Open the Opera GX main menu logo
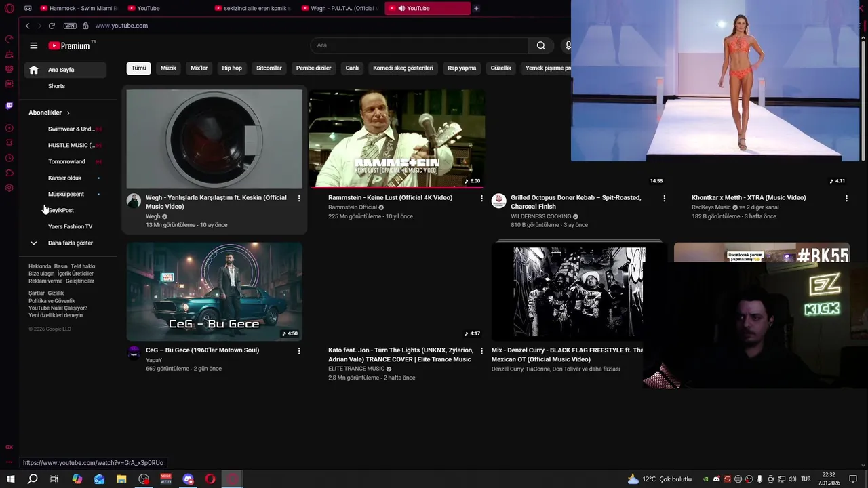The height and width of the screenshot is (488, 868). click(9, 8)
